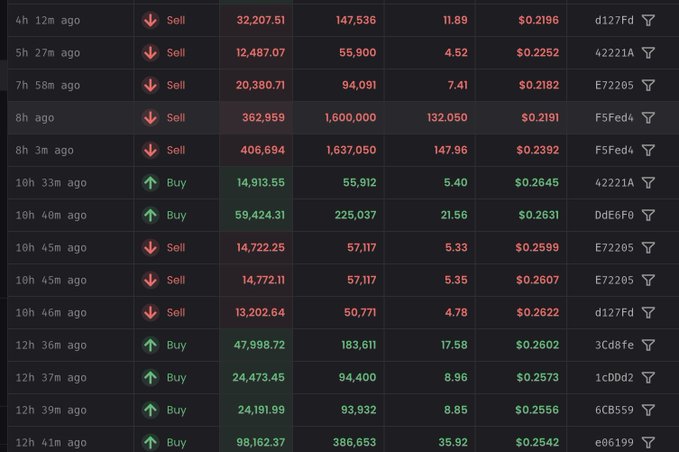Filter icon in the 14,722.25 sell row
Image resolution: width=679 pixels, height=452 pixels.
point(648,248)
